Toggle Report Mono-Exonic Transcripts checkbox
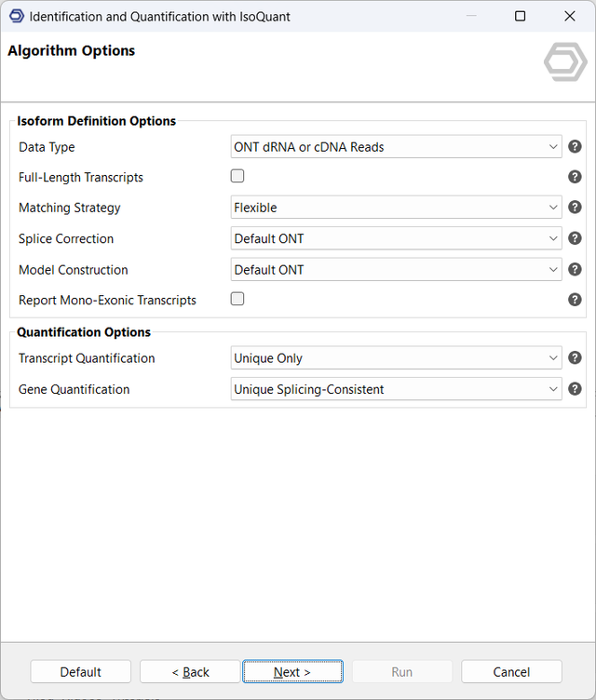The width and height of the screenshot is (596, 700). (237, 299)
